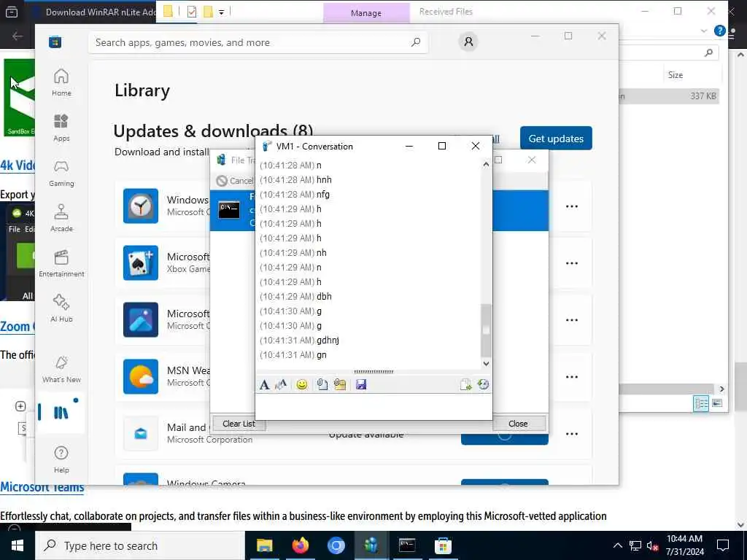Open What's New in the Store sidebar
Screen dimensions: 747x560
coord(61,370)
